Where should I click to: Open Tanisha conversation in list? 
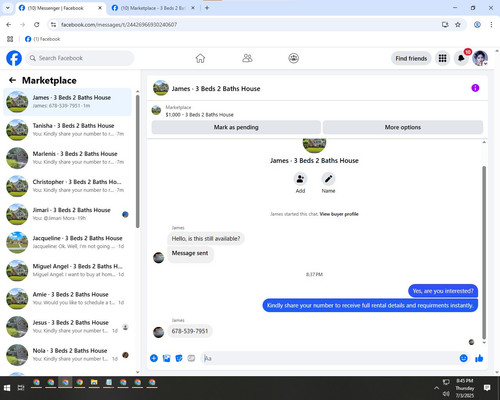pyautogui.click(x=67, y=130)
